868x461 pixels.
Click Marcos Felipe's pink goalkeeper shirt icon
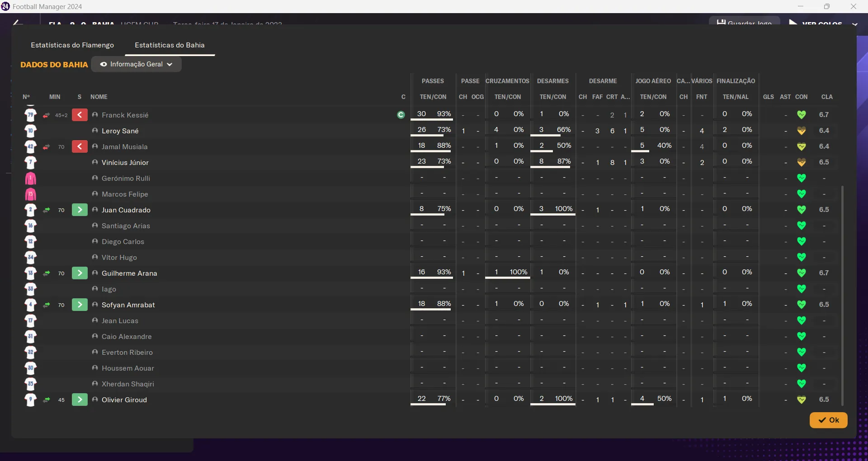30,194
